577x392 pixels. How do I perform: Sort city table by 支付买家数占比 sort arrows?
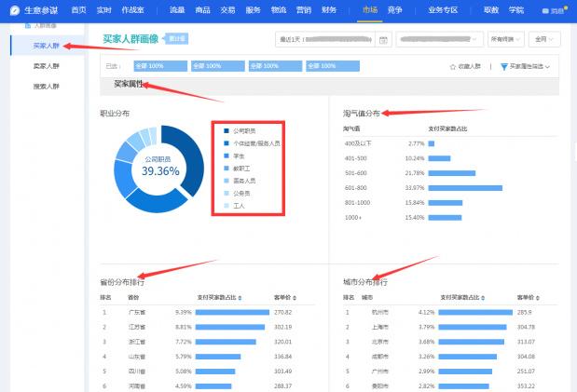click(x=483, y=298)
